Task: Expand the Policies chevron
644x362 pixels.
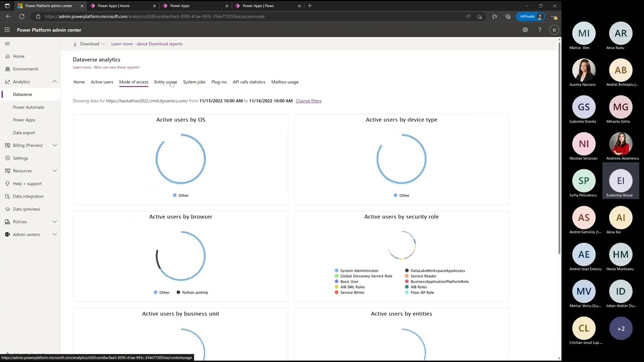Action: click(x=54, y=222)
